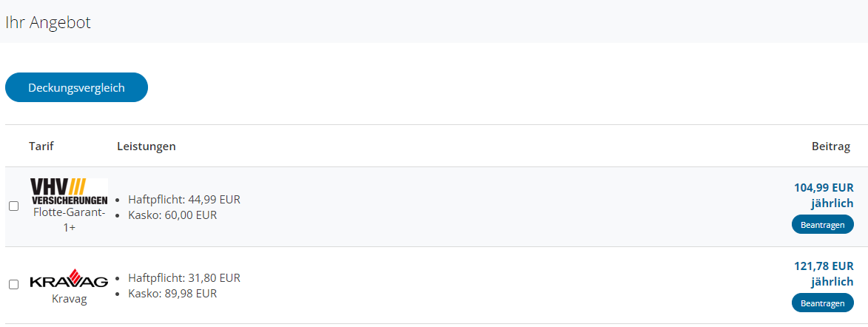This screenshot has width=868, height=327.
Task: Click the VHV Versicherungen logo
Action: pyautogui.click(x=69, y=192)
